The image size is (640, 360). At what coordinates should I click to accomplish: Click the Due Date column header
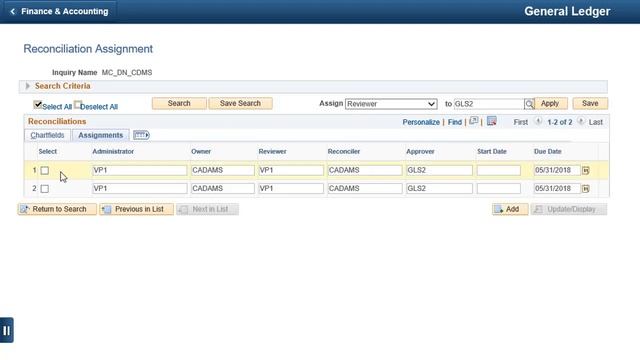[548, 151]
